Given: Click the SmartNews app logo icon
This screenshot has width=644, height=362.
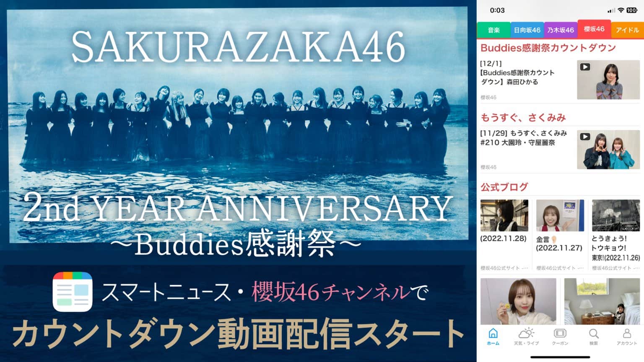Looking at the screenshot, I should tap(73, 292).
